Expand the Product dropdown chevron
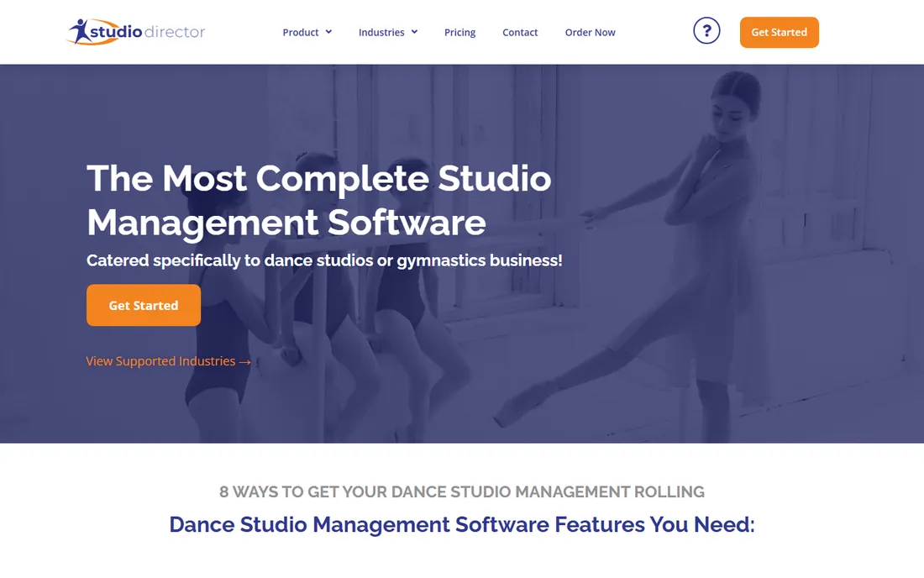This screenshot has height=578, width=924. [328, 32]
